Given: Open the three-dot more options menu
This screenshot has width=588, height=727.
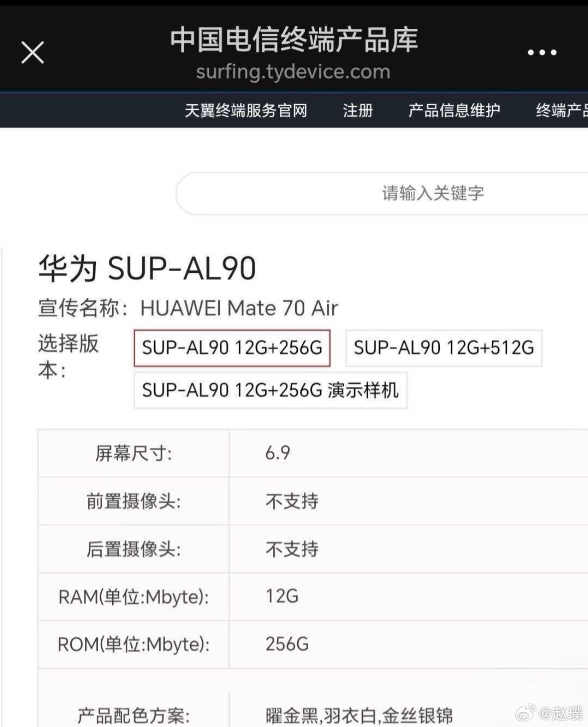Looking at the screenshot, I should click(x=542, y=52).
